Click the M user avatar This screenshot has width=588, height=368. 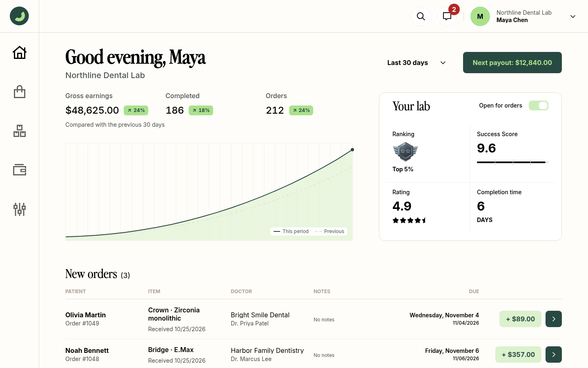[x=480, y=16]
